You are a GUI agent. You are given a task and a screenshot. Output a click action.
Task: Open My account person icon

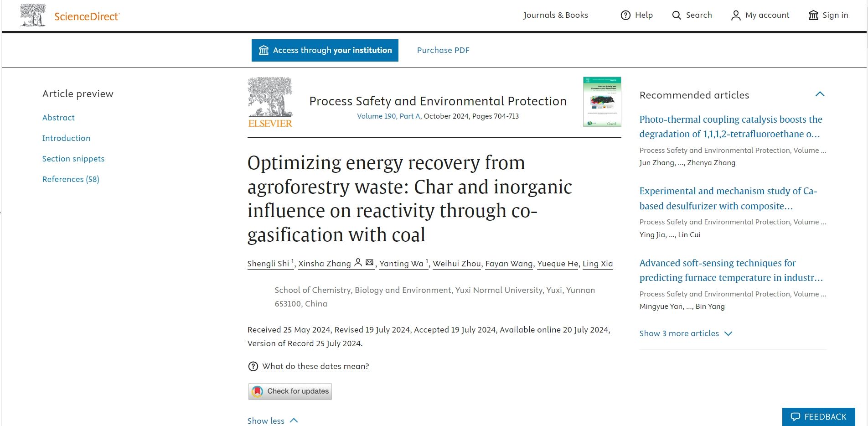735,16
